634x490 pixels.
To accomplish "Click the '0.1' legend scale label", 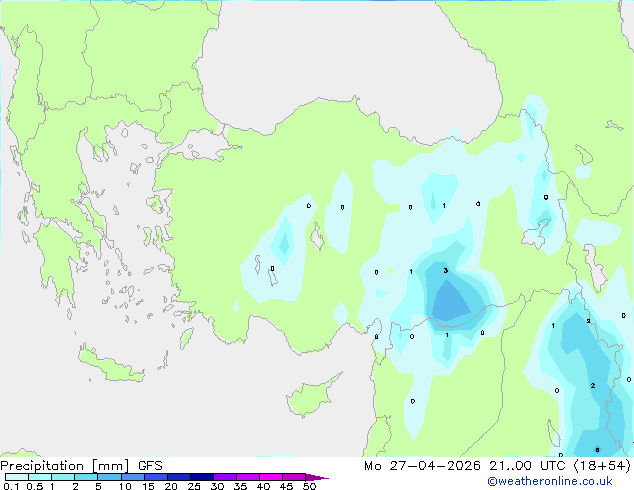I will [x=11, y=486].
